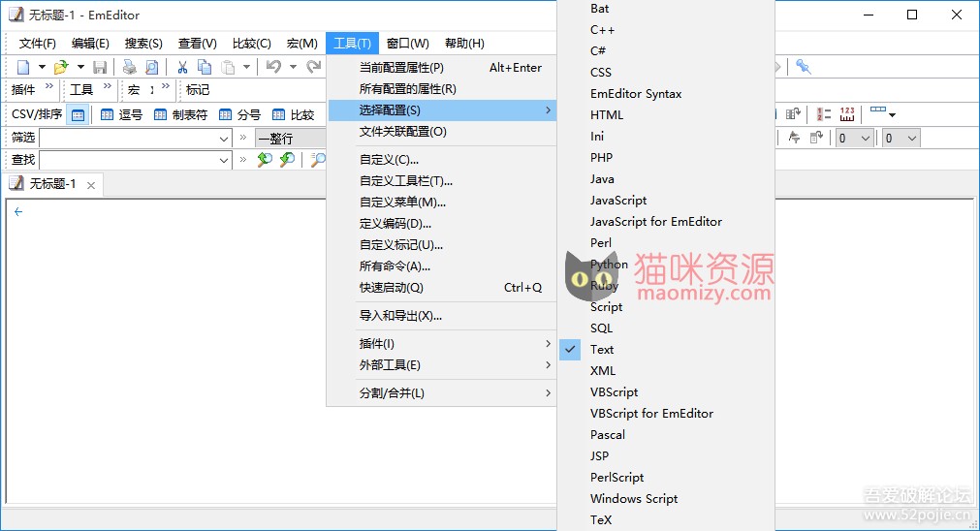Switch to 逗号 comma-separated mode

[x=122, y=115]
